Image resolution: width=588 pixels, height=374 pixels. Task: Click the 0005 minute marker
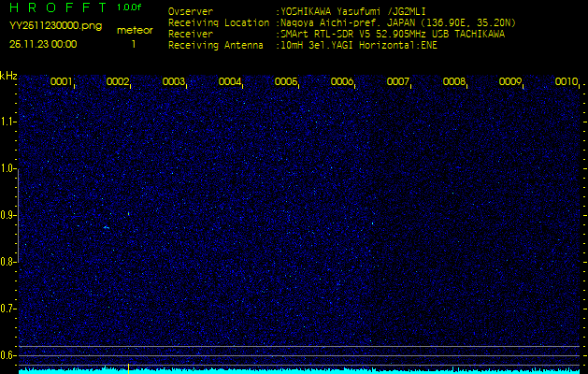click(x=286, y=82)
